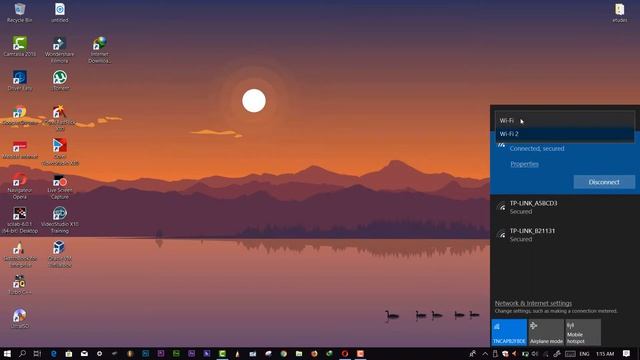Open the Opera browser on the taskbar
Image resolution: width=640 pixels, height=360 pixels.
pos(345,353)
